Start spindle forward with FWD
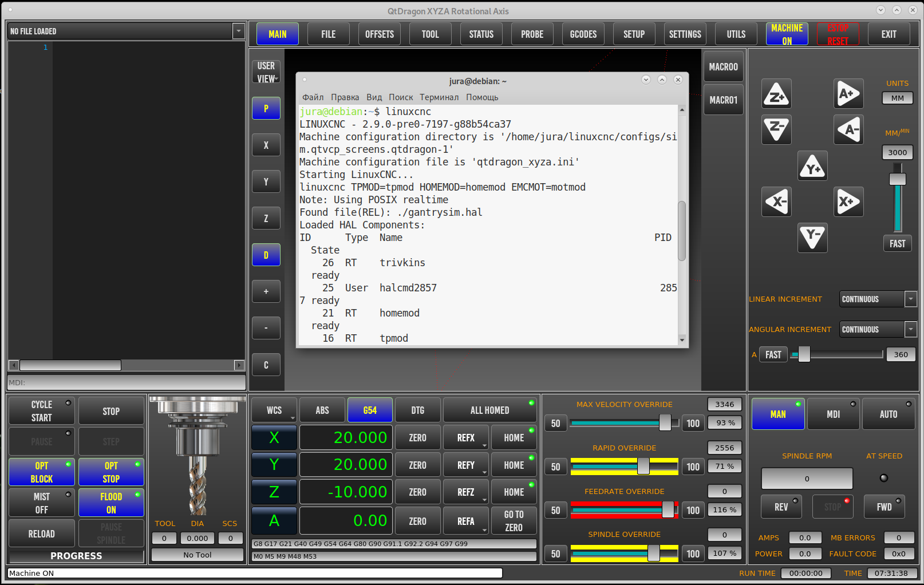 884,507
